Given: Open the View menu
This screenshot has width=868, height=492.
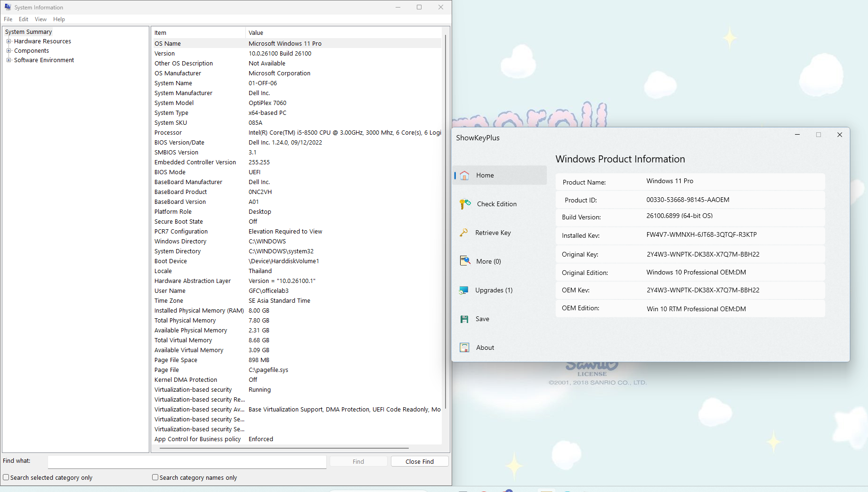Looking at the screenshot, I should click(x=41, y=19).
